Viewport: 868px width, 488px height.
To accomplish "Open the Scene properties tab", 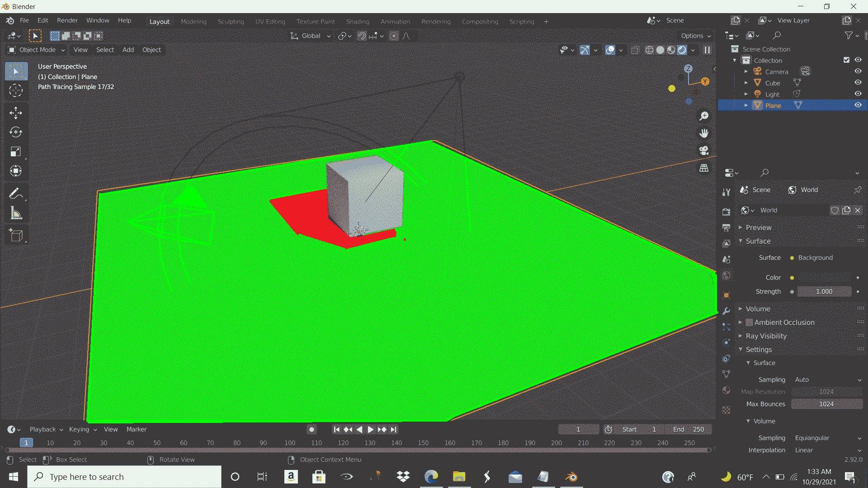I will click(x=726, y=259).
